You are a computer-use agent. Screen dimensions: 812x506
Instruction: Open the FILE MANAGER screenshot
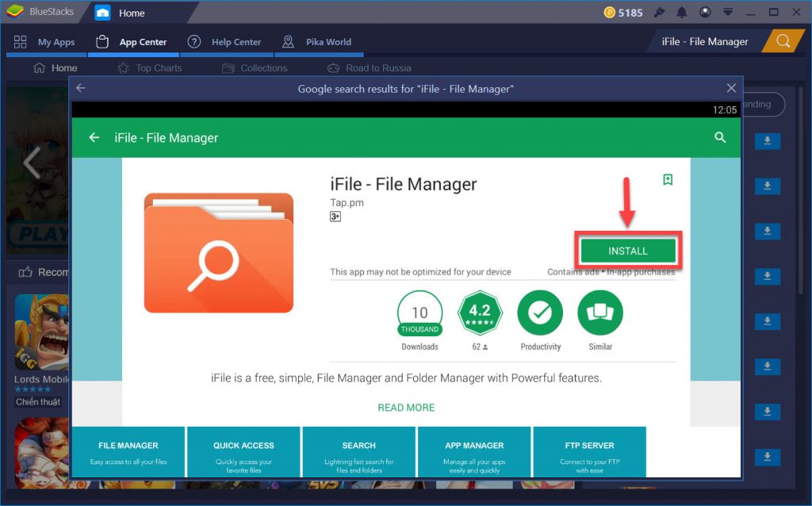coord(128,451)
